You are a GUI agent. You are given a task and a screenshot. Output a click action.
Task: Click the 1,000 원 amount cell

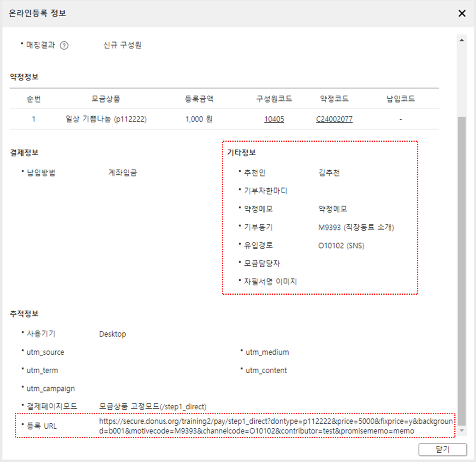point(199,119)
